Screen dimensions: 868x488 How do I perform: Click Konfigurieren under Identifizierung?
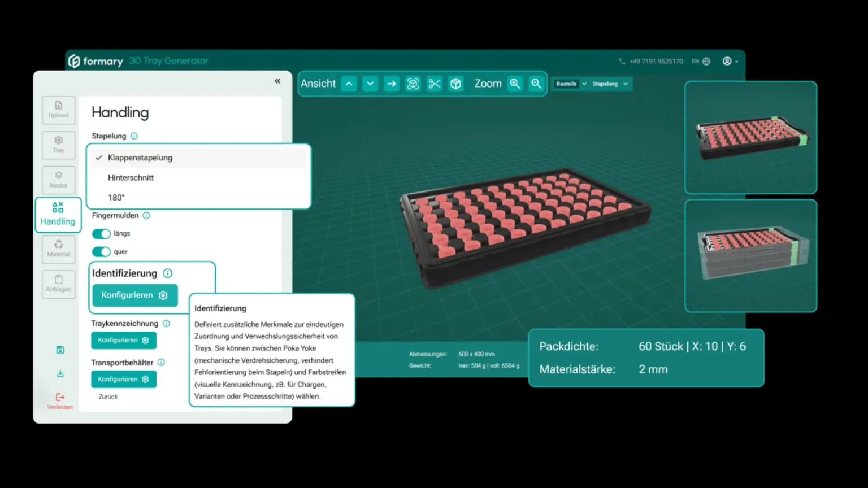pyautogui.click(x=134, y=295)
